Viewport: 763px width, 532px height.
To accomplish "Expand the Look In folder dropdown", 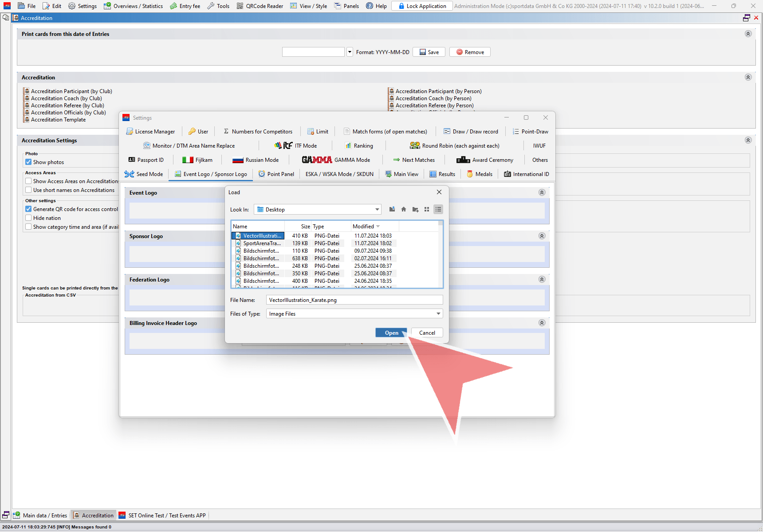I will 377,210.
